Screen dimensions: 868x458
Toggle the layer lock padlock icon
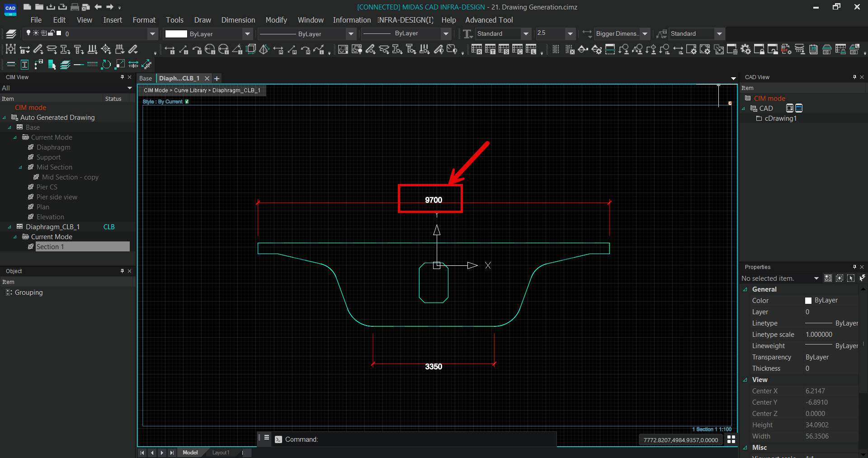(51, 33)
